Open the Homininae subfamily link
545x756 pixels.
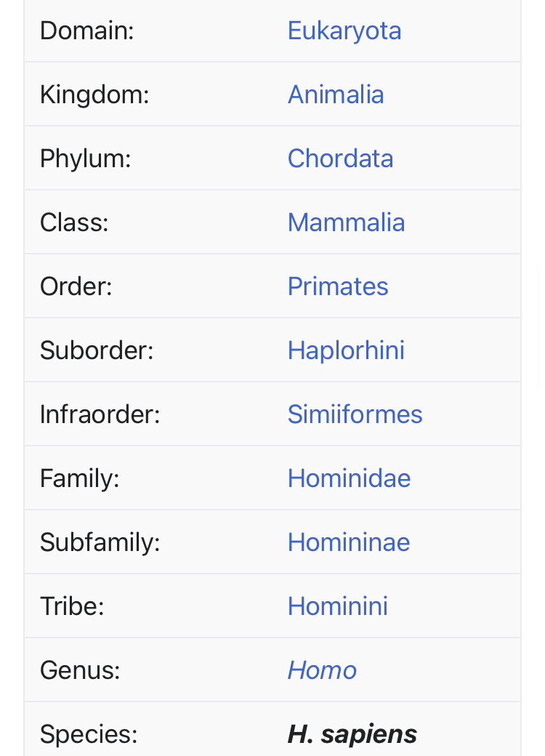click(x=349, y=542)
